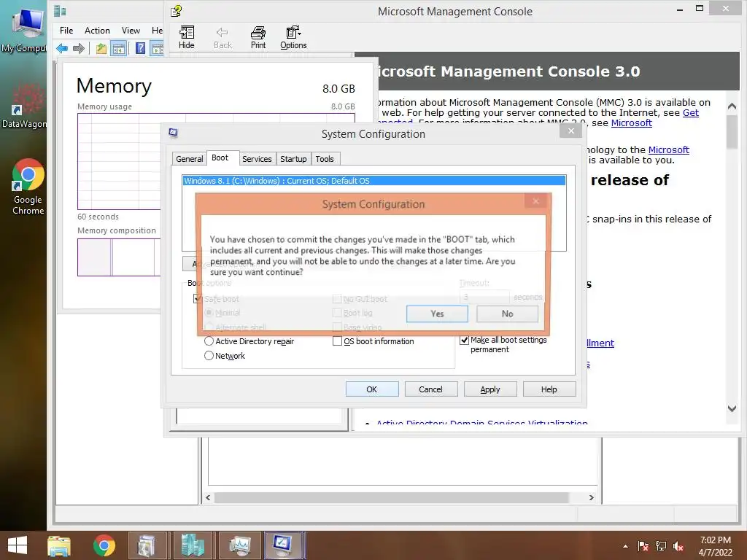Open the File menu in MMC
The height and width of the screenshot is (560, 747).
(66, 31)
